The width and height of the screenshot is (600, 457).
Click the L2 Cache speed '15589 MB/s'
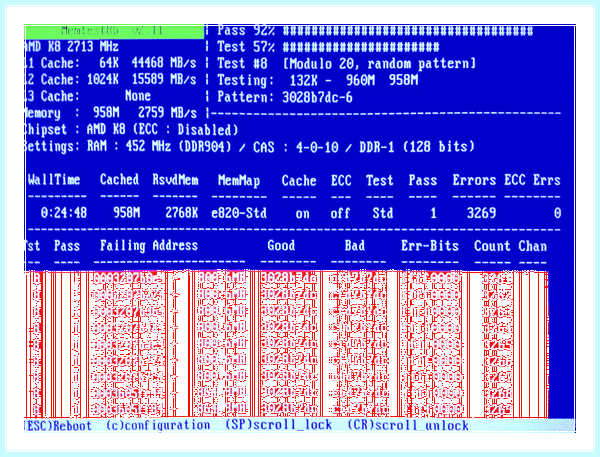[164, 79]
